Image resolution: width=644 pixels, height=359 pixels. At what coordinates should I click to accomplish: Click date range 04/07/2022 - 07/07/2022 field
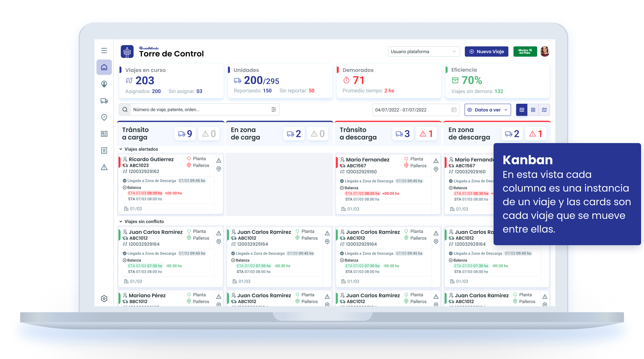(x=416, y=110)
